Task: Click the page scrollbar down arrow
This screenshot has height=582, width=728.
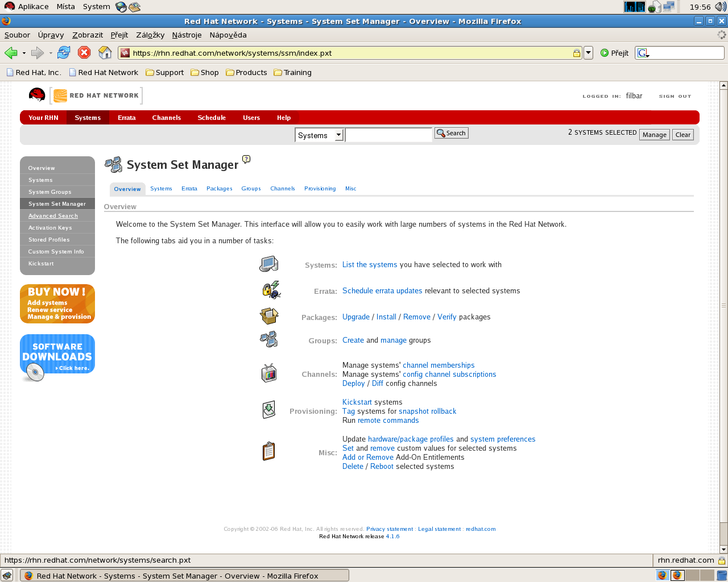Action: [x=723, y=550]
